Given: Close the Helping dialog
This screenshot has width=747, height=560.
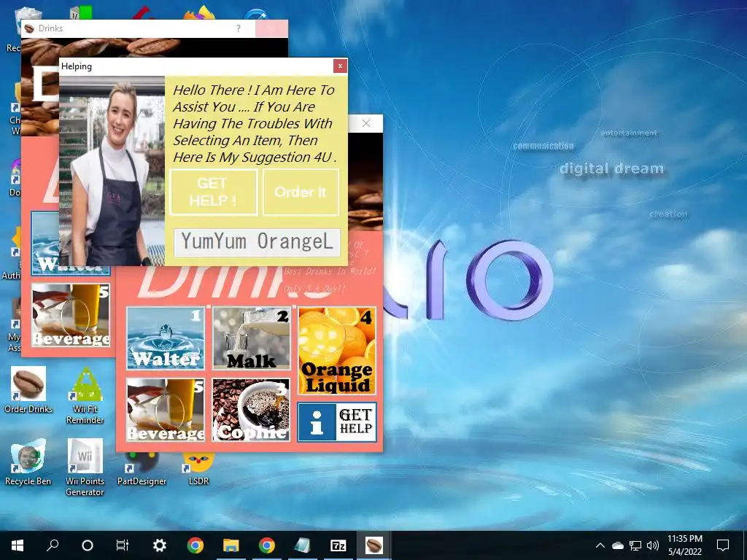Looking at the screenshot, I should pyautogui.click(x=340, y=66).
